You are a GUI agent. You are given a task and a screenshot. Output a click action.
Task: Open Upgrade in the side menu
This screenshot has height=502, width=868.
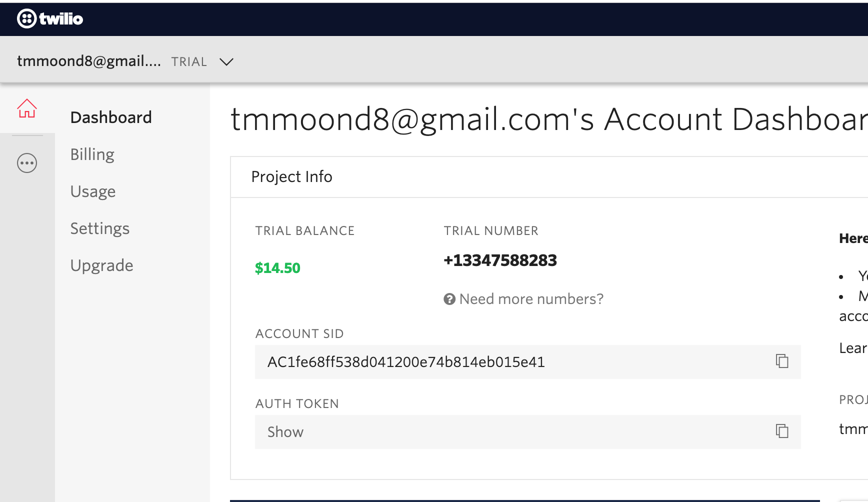coord(102,265)
